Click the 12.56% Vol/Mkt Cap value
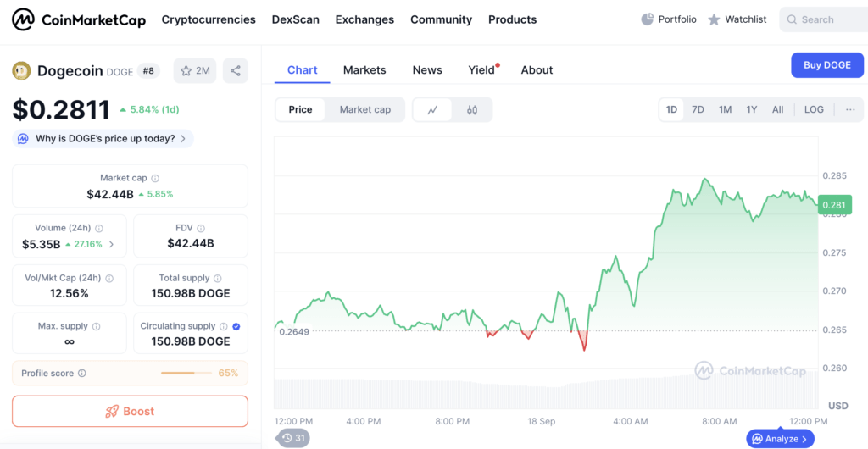Image resolution: width=868 pixels, height=449 pixels. (70, 294)
